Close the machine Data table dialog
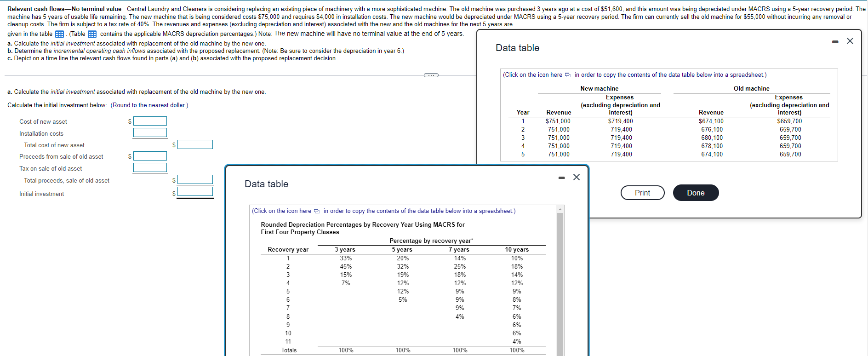Viewport: 868px width, 356px height. pyautogui.click(x=850, y=41)
